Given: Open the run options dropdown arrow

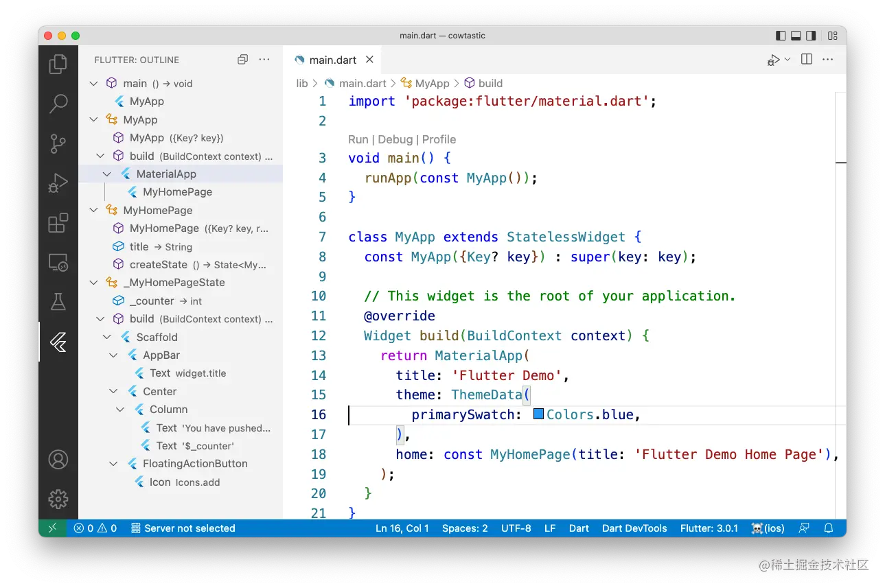Looking at the screenshot, I should click(x=788, y=60).
